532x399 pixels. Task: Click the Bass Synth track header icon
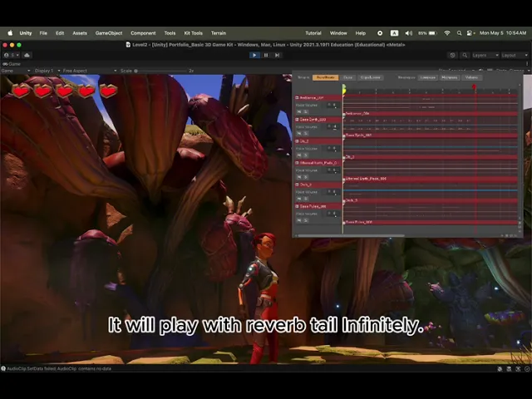pyautogui.click(x=297, y=120)
